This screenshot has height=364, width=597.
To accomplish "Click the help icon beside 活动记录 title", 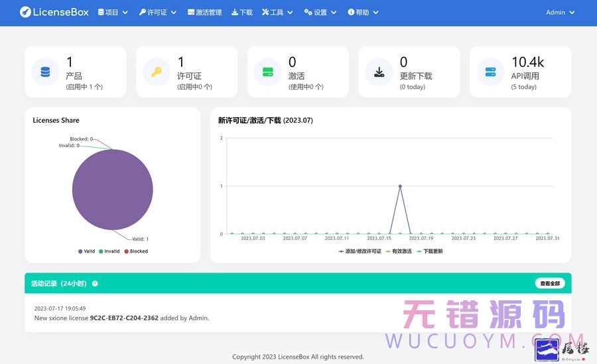I will 95,284.
